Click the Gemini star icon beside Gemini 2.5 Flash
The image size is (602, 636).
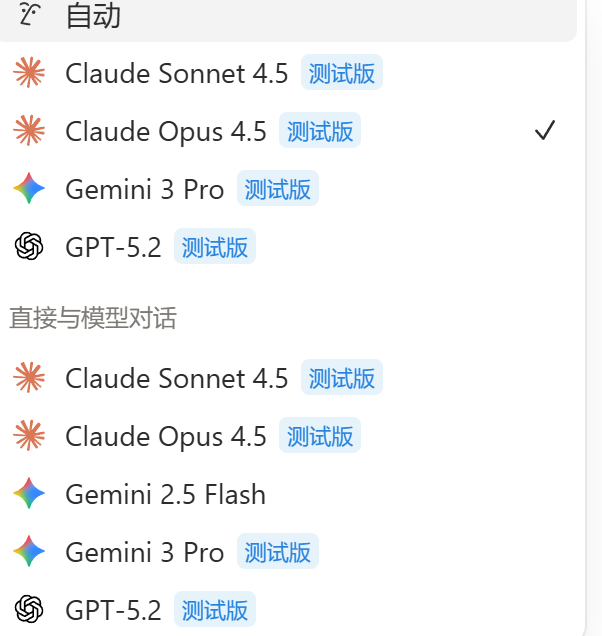(x=29, y=493)
